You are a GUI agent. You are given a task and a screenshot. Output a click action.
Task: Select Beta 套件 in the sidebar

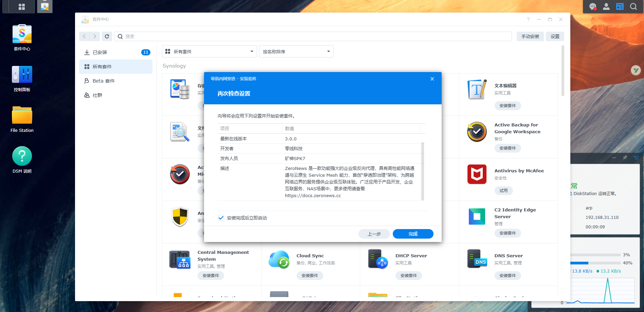pyautogui.click(x=104, y=81)
